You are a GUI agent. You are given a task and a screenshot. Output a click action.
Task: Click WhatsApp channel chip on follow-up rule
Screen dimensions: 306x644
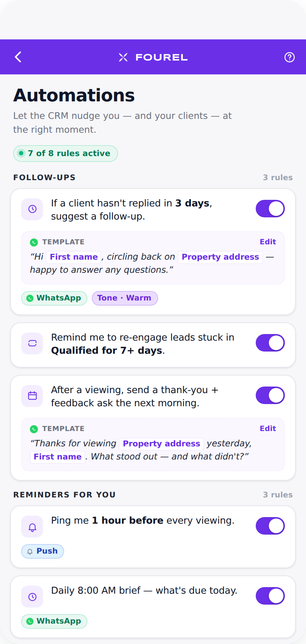tap(54, 298)
